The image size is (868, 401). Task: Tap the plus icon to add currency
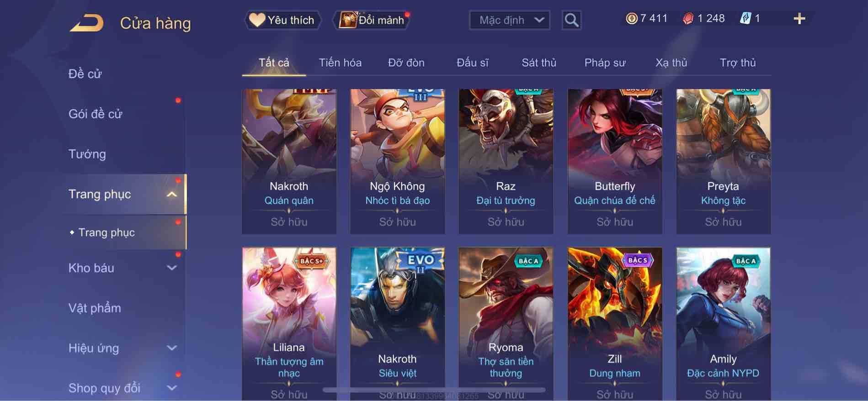799,19
